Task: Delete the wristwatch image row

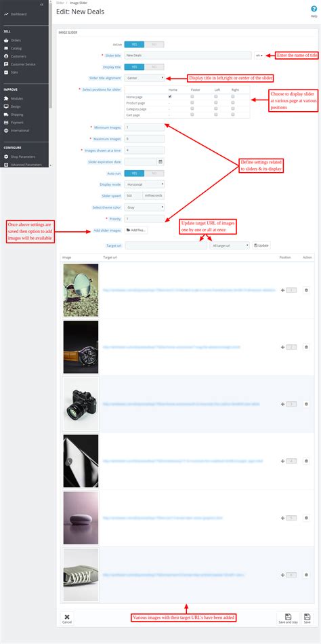Action: pyautogui.click(x=306, y=347)
